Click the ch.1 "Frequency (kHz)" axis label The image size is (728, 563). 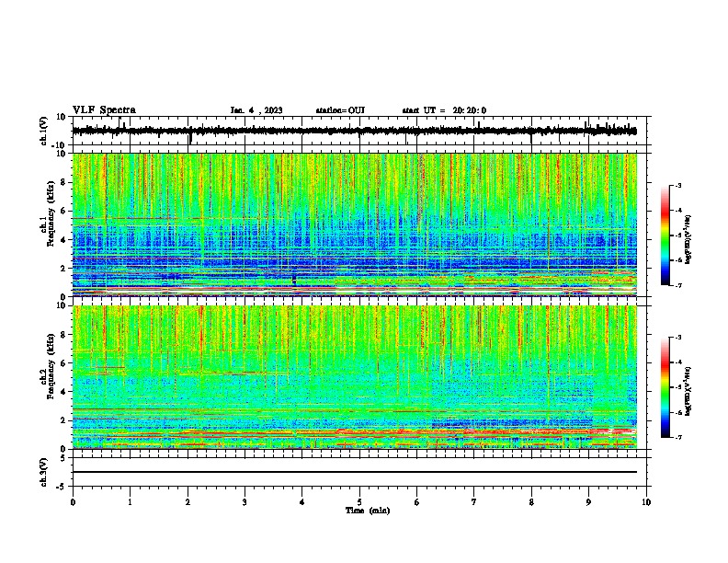pos(51,214)
